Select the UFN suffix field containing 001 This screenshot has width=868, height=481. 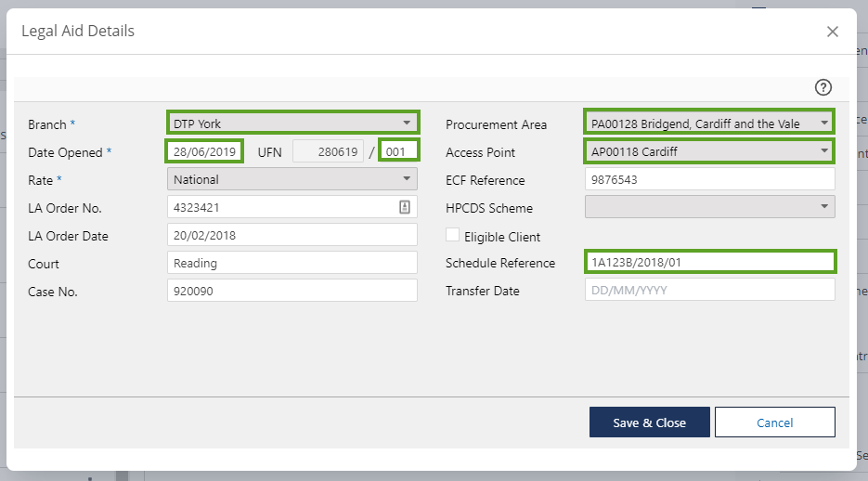400,151
